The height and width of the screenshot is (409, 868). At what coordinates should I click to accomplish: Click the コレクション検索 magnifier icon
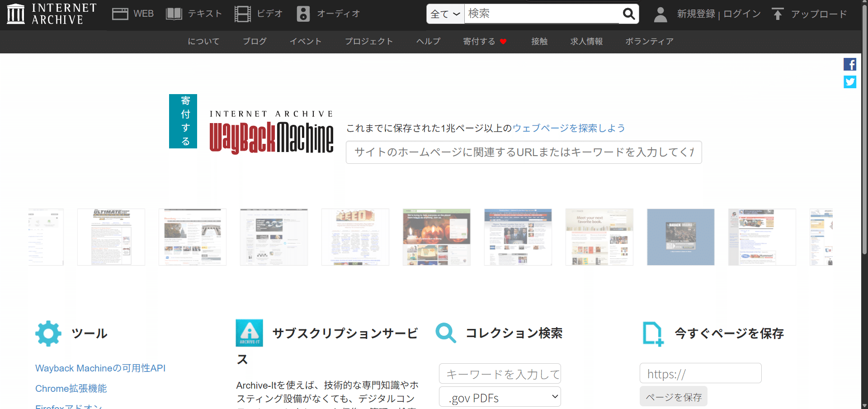click(x=446, y=333)
